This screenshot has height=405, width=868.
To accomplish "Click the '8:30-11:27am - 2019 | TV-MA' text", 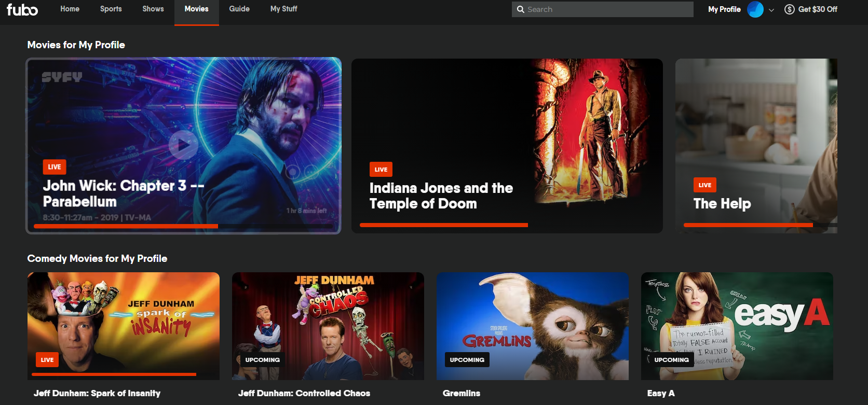I will pos(97,218).
